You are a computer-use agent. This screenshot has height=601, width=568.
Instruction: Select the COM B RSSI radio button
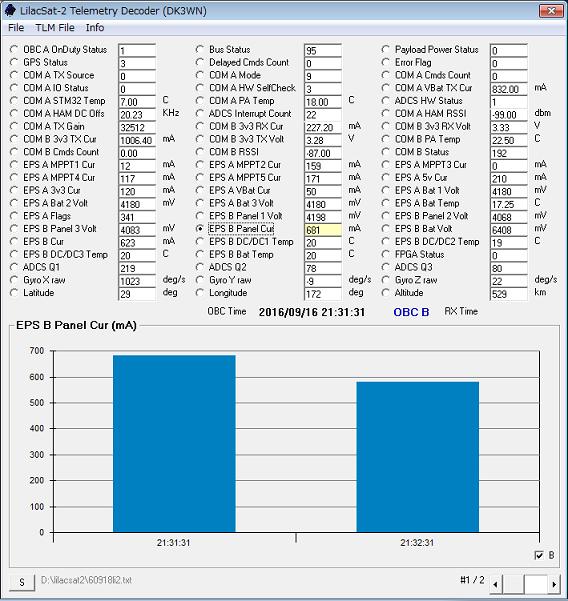click(200, 152)
